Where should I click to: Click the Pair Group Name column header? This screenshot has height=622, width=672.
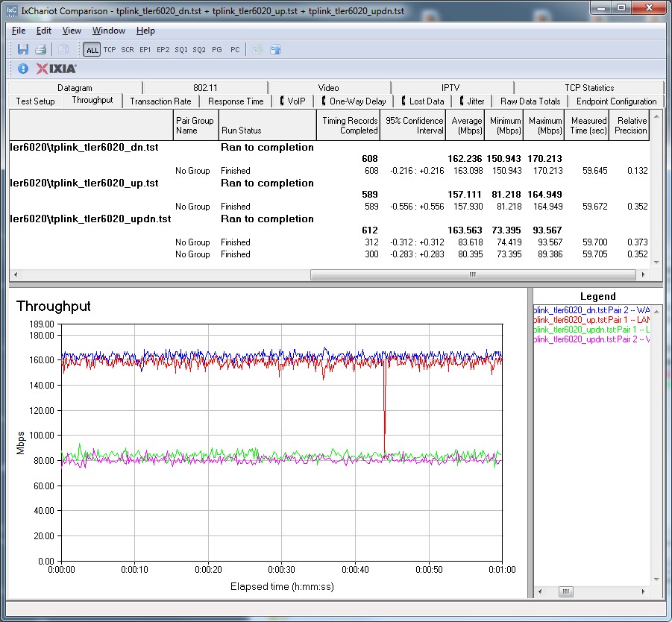coord(196,125)
